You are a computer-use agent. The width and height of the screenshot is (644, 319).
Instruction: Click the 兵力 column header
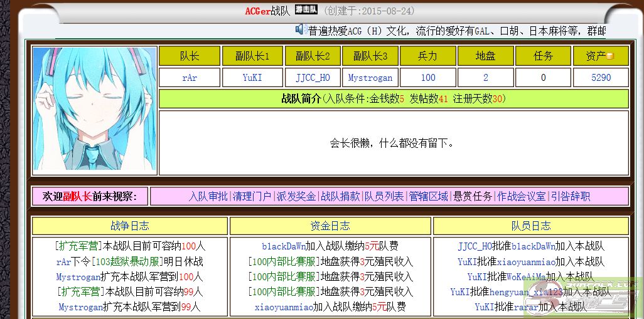pos(428,56)
